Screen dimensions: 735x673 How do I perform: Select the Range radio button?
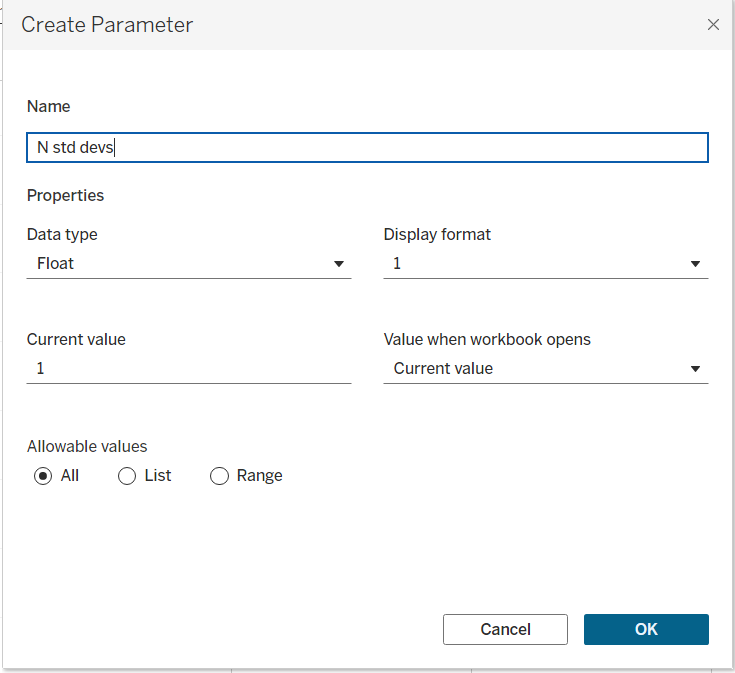pyautogui.click(x=219, y=477)
